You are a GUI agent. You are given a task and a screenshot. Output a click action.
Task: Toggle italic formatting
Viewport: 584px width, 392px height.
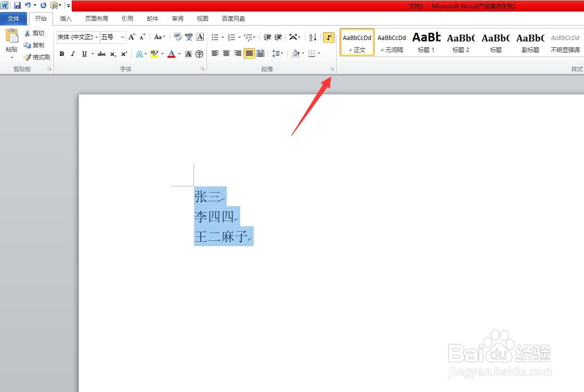[x=73, y=54]
